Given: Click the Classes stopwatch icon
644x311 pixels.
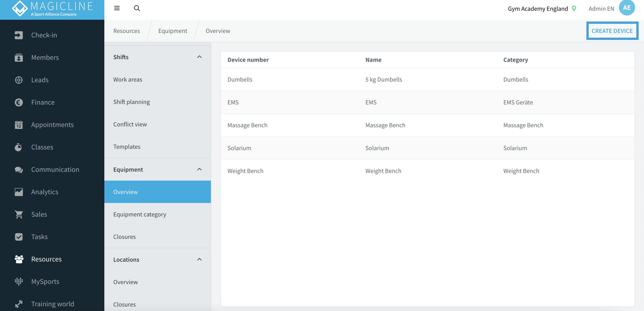Looking at the screenshot, I should click(x=18, y=147).
